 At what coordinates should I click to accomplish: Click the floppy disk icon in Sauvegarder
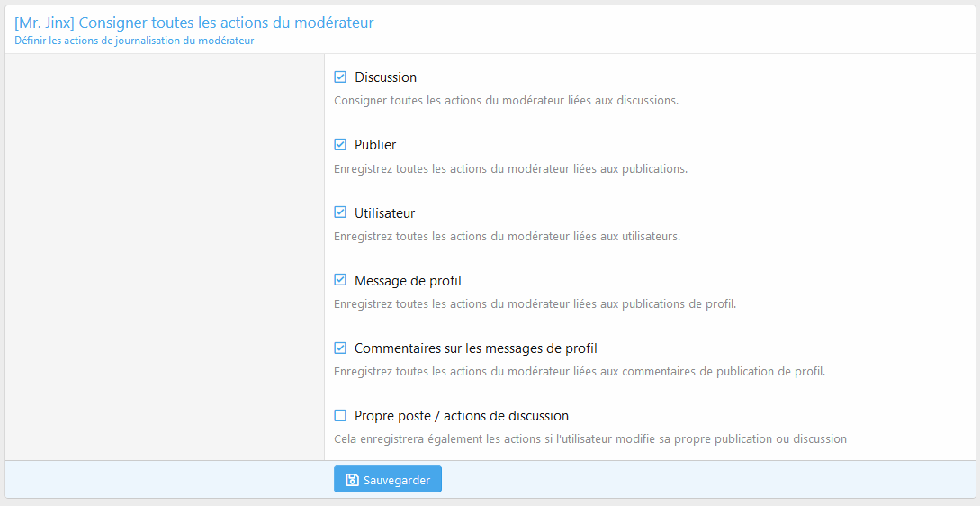coord(352,480)
